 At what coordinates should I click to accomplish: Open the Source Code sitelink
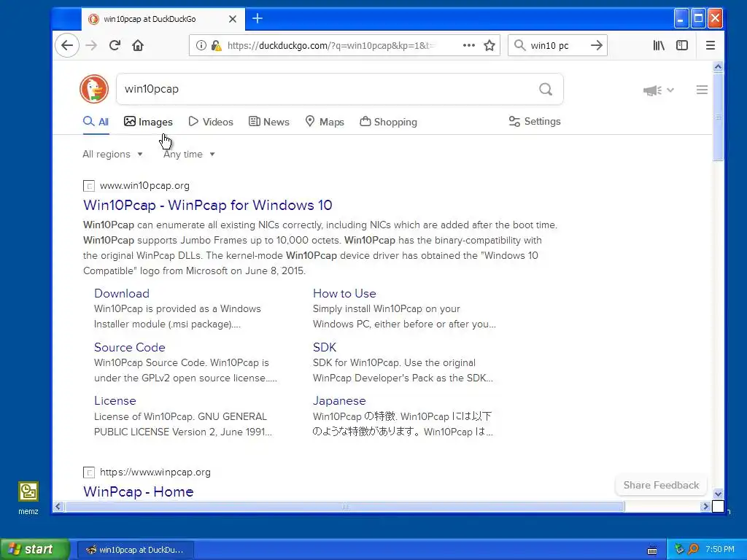point(130,347)
